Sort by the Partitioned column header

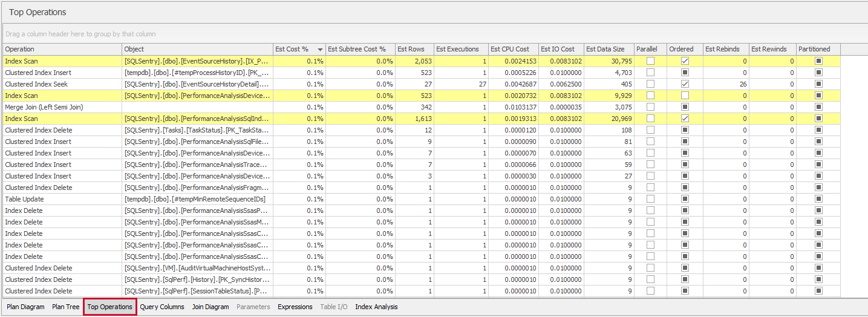(x=818, y=49)
